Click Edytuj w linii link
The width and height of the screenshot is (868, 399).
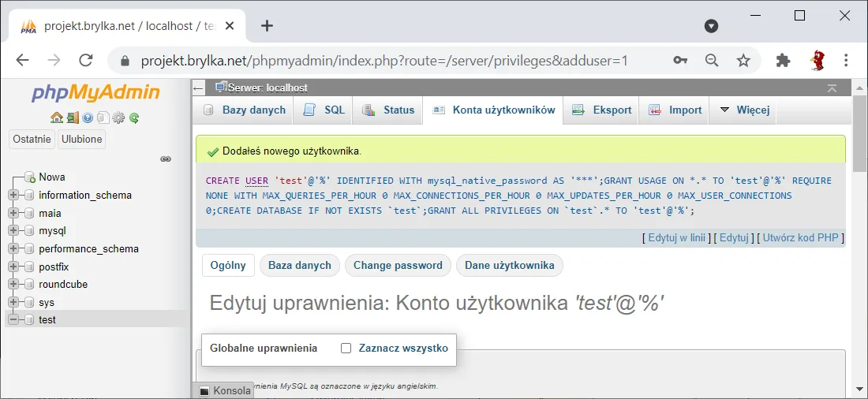[676, 238]
